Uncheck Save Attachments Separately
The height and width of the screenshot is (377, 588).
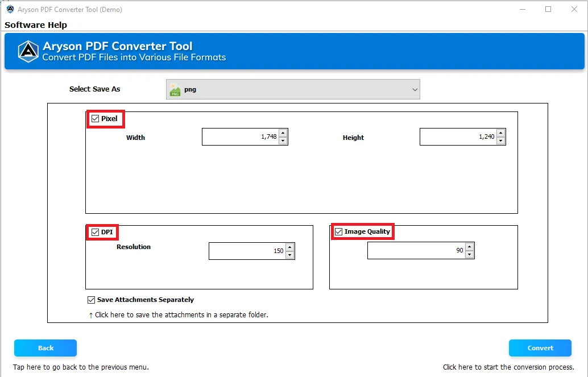coord(91,300)
